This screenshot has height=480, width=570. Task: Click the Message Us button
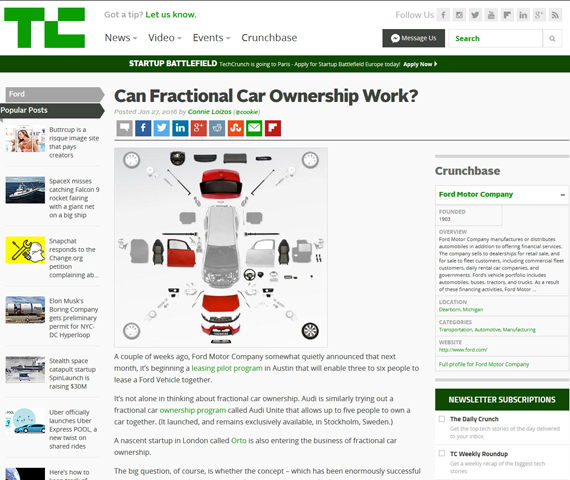414,38
